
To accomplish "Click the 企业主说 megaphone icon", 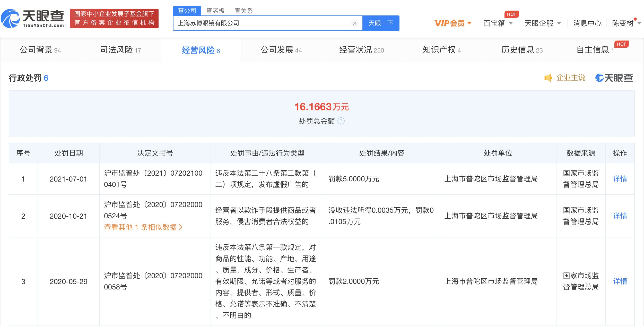I will point(548,78).
